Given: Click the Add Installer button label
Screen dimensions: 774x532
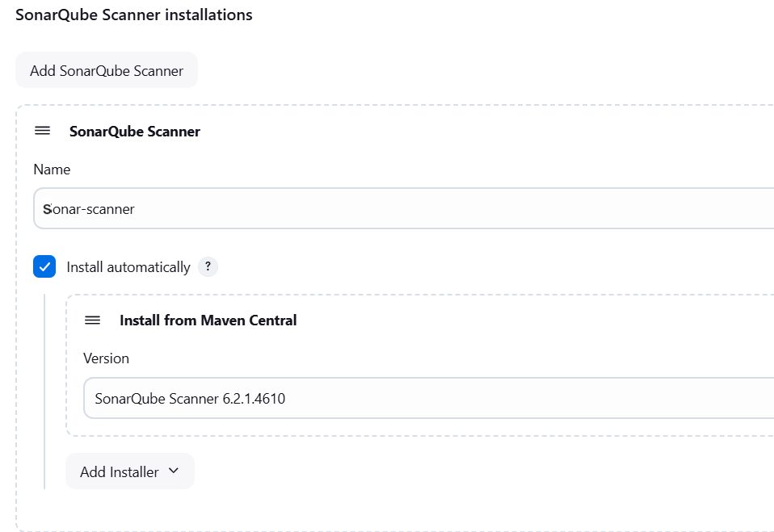Looking at the screenshot, I should coord(120,471).
